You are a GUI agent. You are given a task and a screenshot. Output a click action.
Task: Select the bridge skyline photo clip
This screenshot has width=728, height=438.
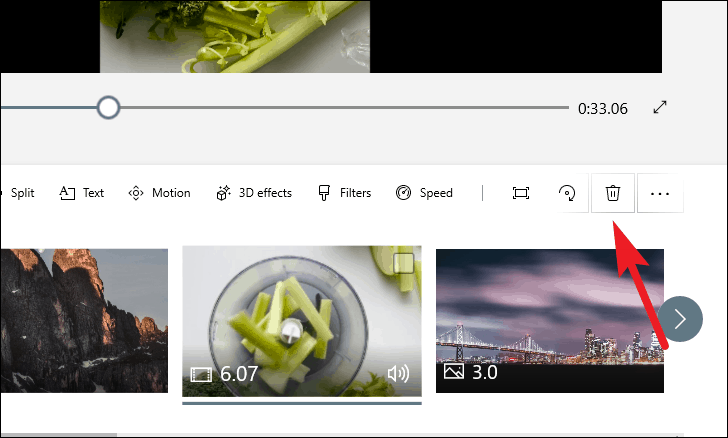pyautogui.click(x=550, y=320)
